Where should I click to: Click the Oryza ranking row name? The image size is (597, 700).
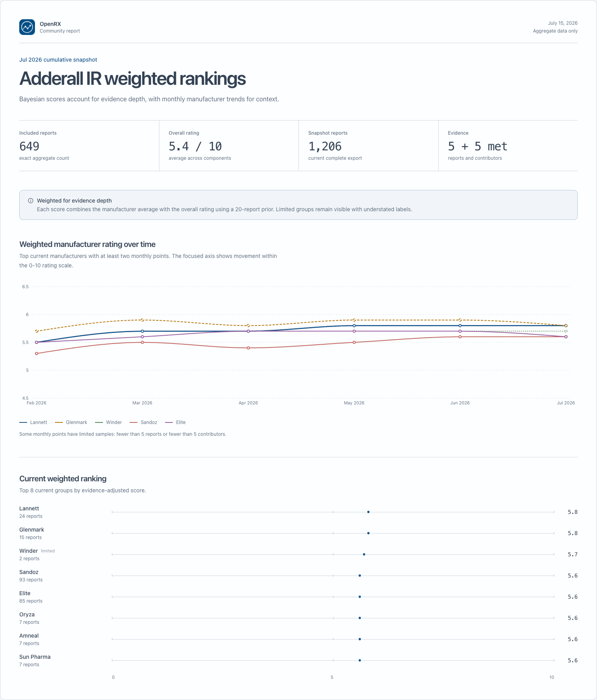pyautogui.click(x=27, y=614)
